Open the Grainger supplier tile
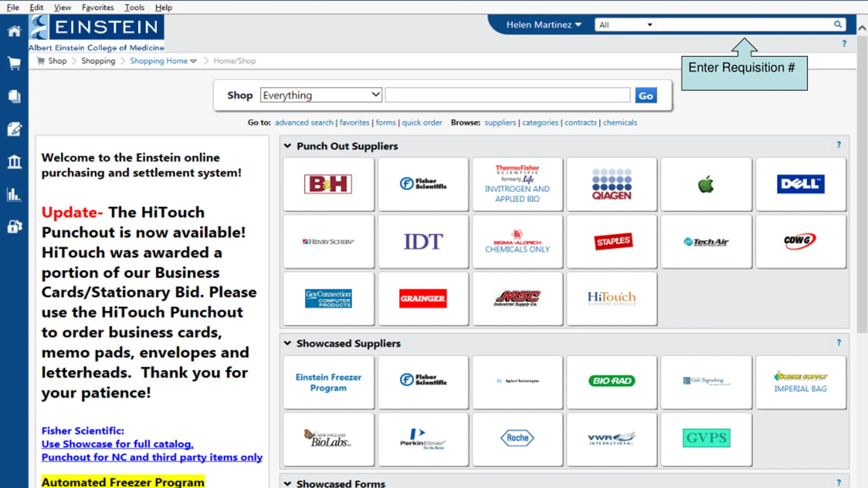The image size is (868, 488). click(423, 299)
